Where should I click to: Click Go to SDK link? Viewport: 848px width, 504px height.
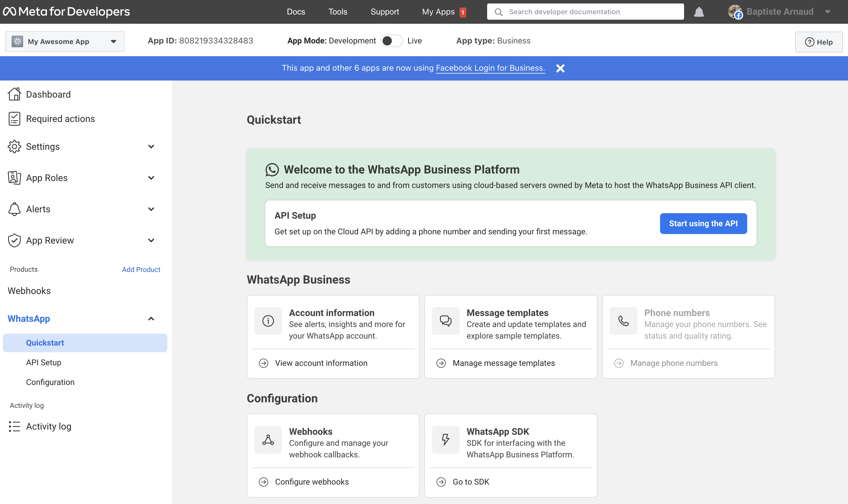coord(471,482)
